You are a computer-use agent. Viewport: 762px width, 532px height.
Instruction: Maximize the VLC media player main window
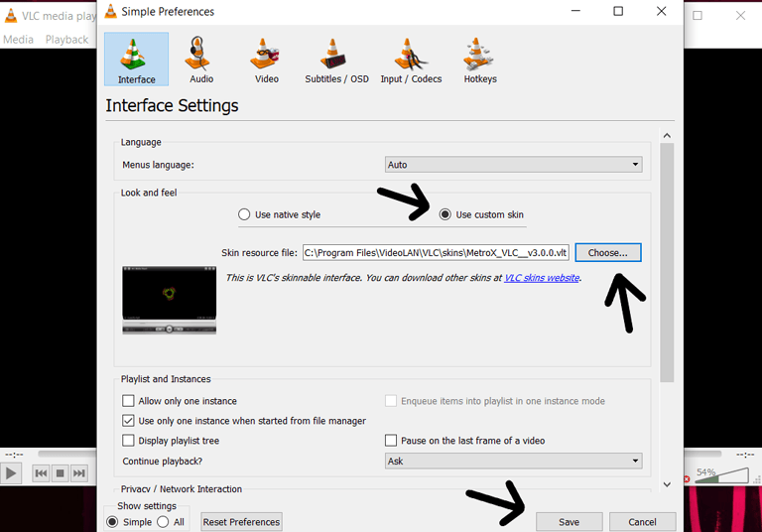coord(698,16)
